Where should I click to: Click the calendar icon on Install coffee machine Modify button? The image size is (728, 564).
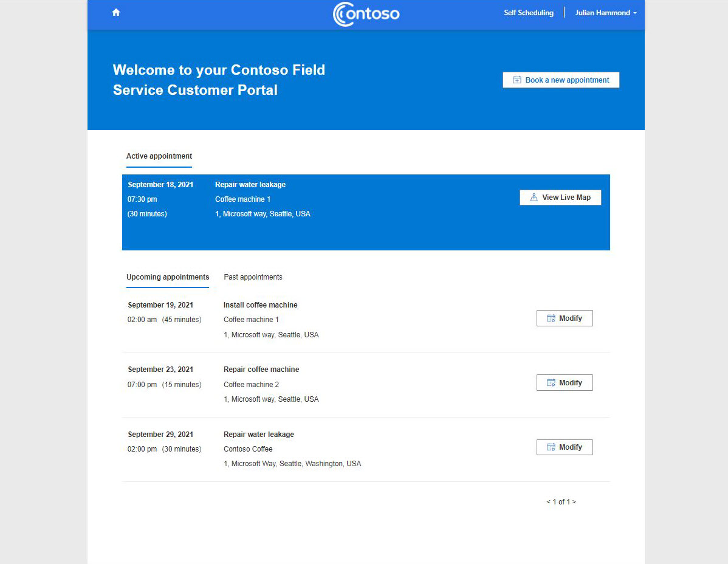point(550,318)
